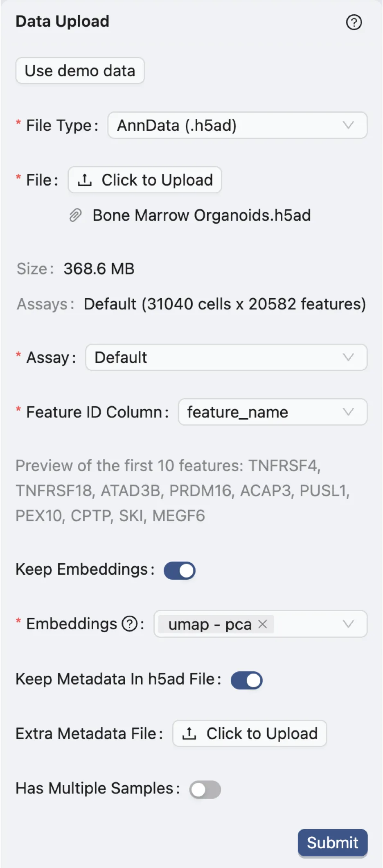This screenshot has height=868, width=383.
Task: Open the File Type dropdown showing AnnData
Action: [x=237, y=125]
